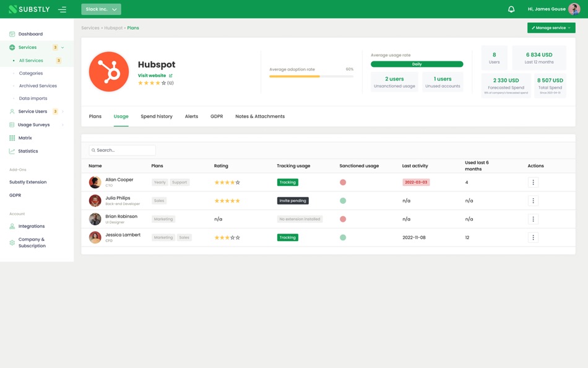The image size is (588, 368).
Task: Click the Daily usage rate bar
Action: tap(417, 64)
